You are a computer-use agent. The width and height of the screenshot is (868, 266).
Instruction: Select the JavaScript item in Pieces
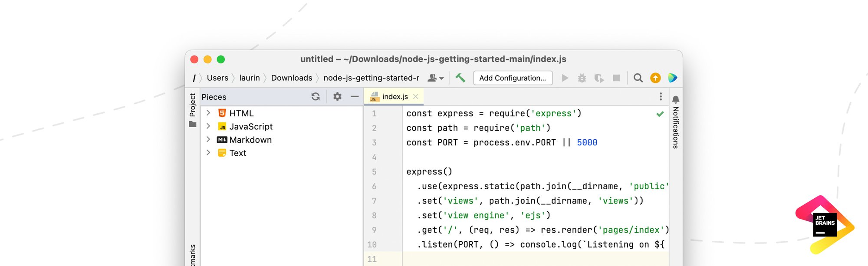coord(251,127)
